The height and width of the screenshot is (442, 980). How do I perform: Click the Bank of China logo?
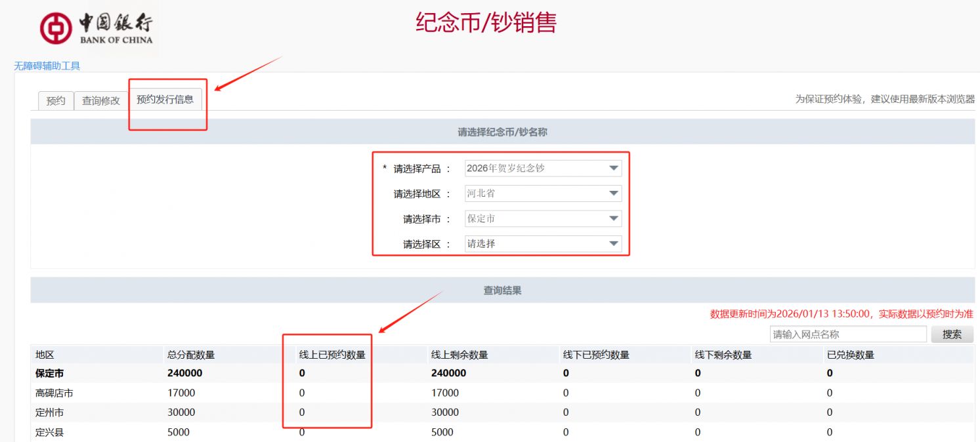click(x=96, y=29)
